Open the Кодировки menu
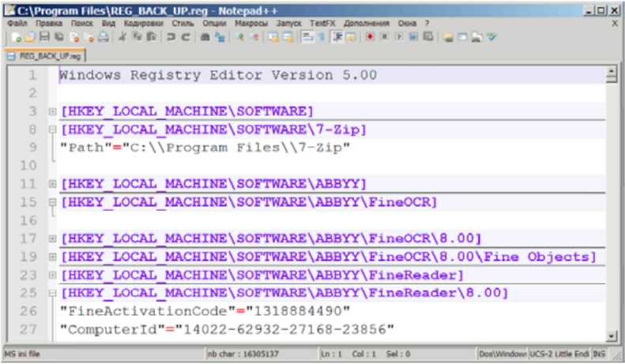The image size is (625, 364). 144,24
